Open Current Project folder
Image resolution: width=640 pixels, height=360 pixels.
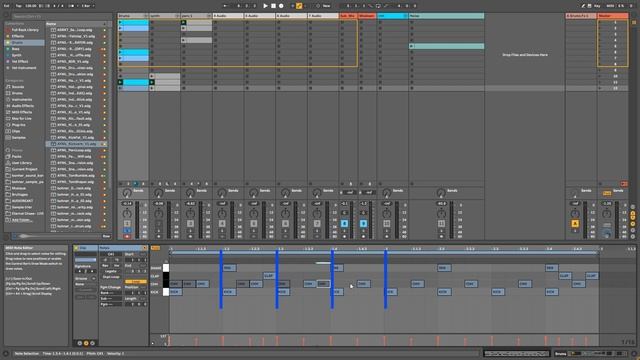[x=24, y=169]
